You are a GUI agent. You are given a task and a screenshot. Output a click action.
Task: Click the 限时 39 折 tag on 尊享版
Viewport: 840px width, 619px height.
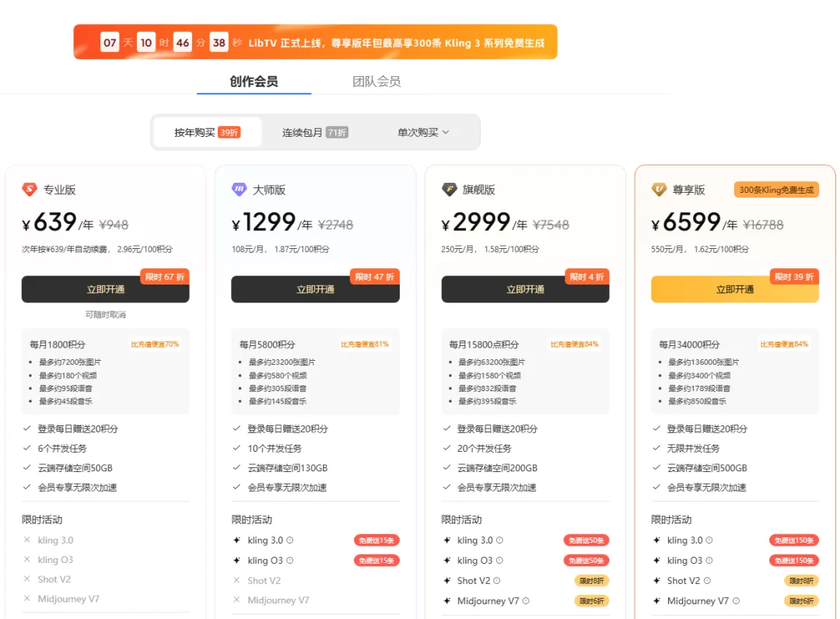(794, 277)
